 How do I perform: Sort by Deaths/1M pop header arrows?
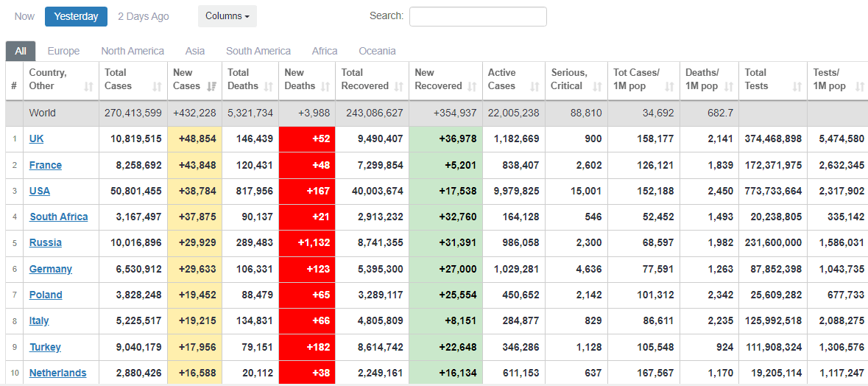(x=728, y=86)
